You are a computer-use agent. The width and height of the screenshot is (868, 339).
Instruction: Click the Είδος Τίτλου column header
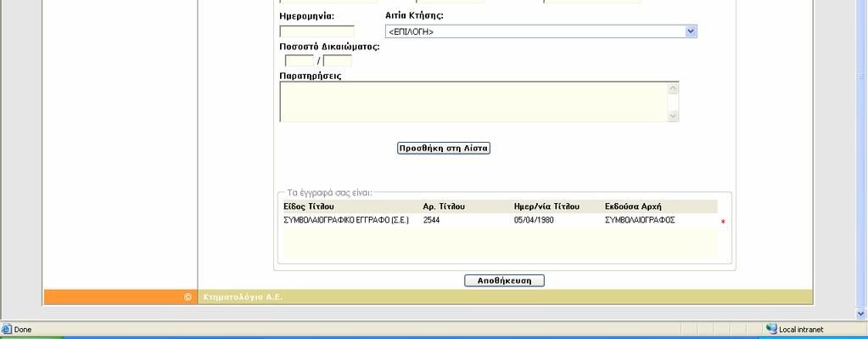(309, 206)
